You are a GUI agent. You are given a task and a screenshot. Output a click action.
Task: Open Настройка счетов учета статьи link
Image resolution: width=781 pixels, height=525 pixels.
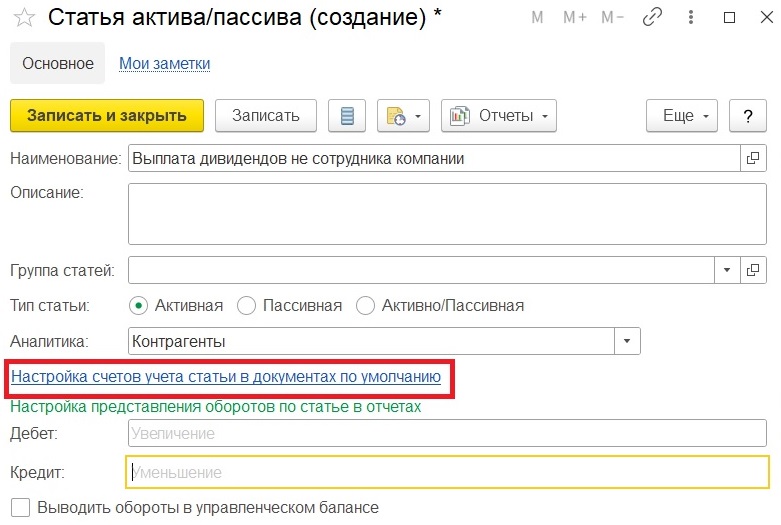pos(226,377)
